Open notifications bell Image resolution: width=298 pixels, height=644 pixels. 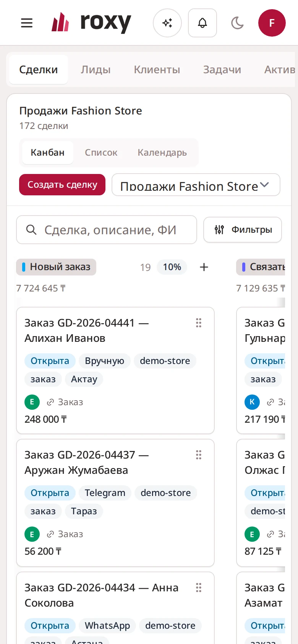202,23
